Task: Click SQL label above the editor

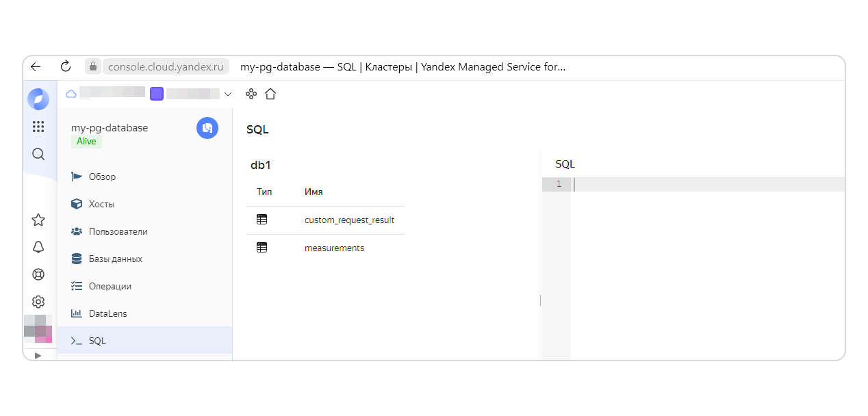Action: 565,164
